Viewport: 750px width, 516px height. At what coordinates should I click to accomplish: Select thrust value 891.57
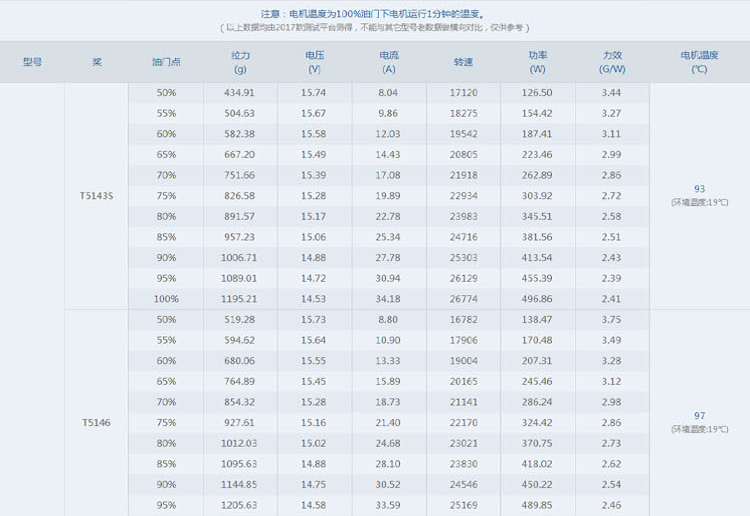[x=239, y=216]
